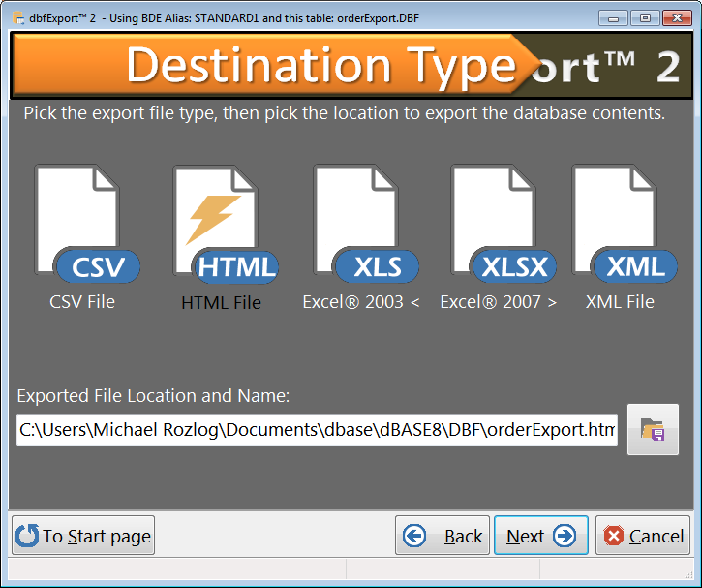This screenshot has width=702, height=588.
Task: Choose the XLSX Excel 2007 icon
Action: click(x=504, y=224)
